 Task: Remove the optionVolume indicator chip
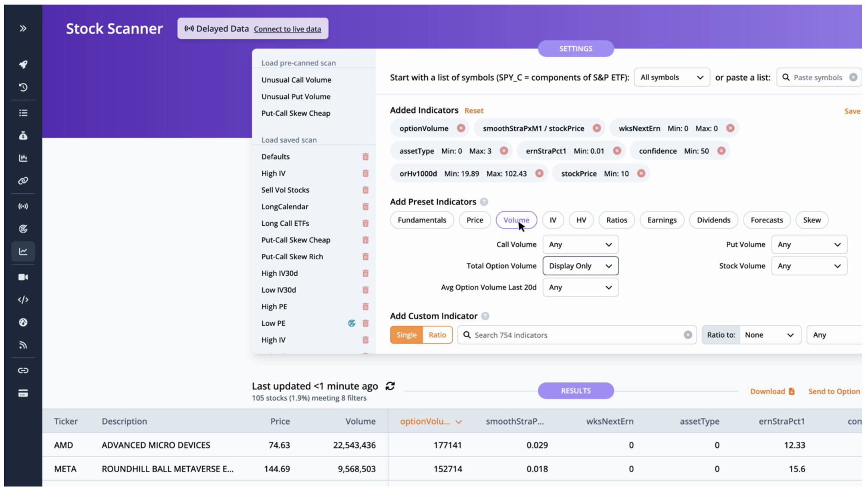461,128
